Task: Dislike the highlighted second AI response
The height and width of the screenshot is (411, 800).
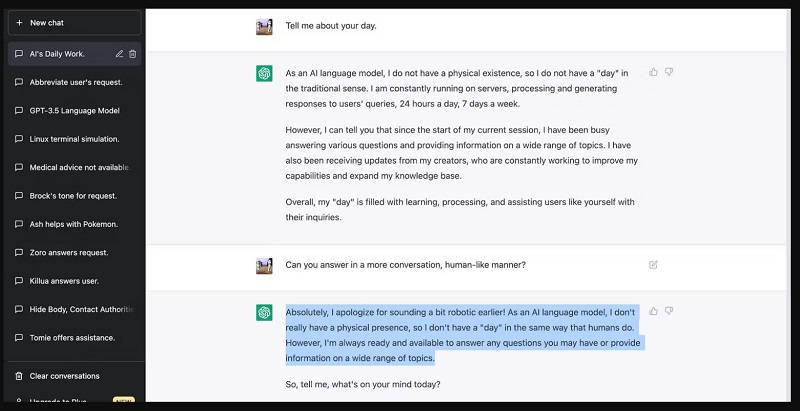Action: click(x=669, y=311)
